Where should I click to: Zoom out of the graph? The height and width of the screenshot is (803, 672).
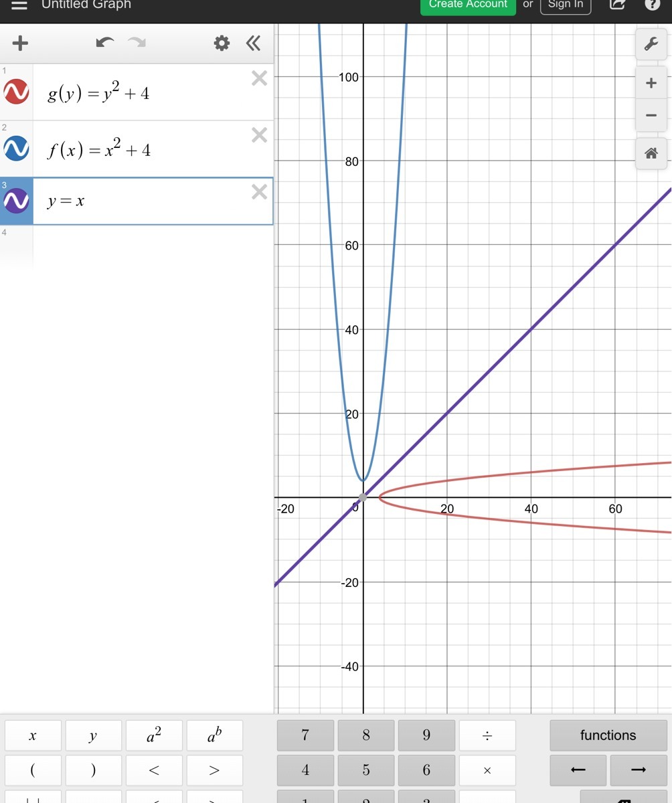pyautogui.click(x=651, y=116)
